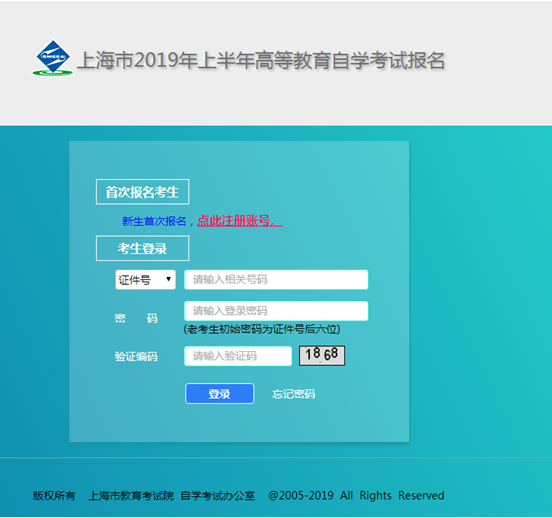Click the page title 上海市2019年上半年高等教育自学考试报名
The height and width of the screenshot is (518, 552).
click(261, 60)
